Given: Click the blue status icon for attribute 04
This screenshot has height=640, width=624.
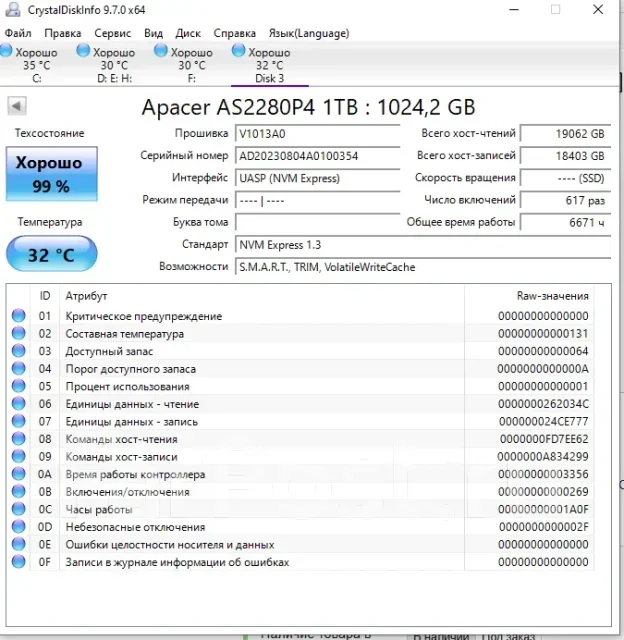Looking at the screenshot, I should click(18, 368).
